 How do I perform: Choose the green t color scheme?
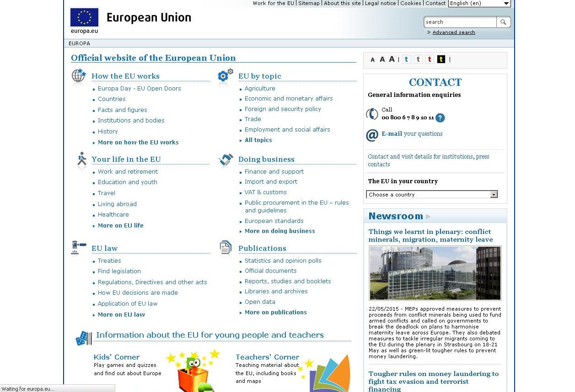pos(418,59)
